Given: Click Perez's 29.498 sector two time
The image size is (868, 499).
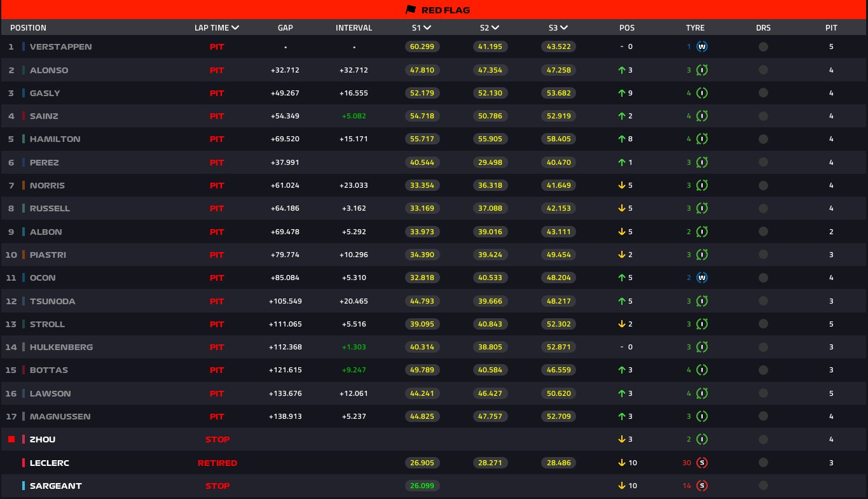Looking at the screenshot, I should point(490,162).
